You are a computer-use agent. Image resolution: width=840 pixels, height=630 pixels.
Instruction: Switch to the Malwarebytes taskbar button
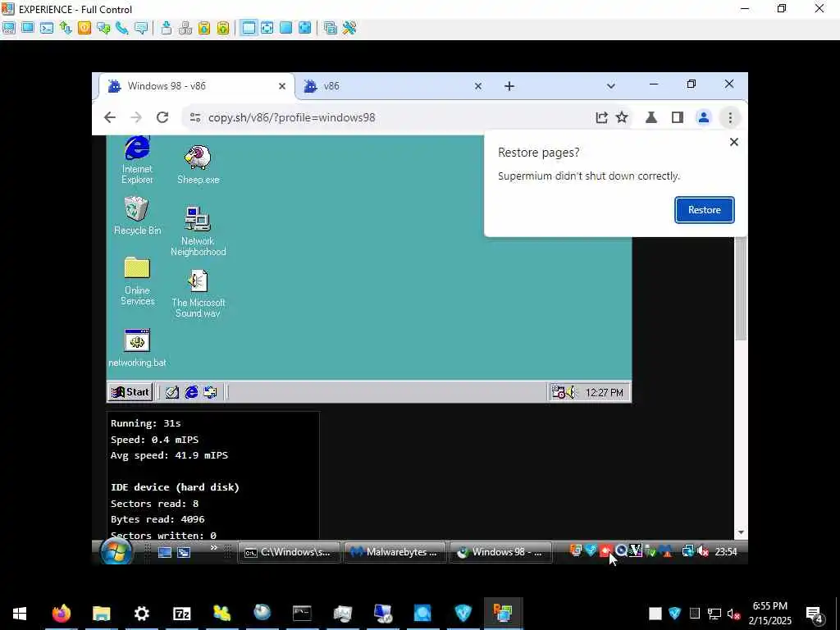tap(395, 552)
